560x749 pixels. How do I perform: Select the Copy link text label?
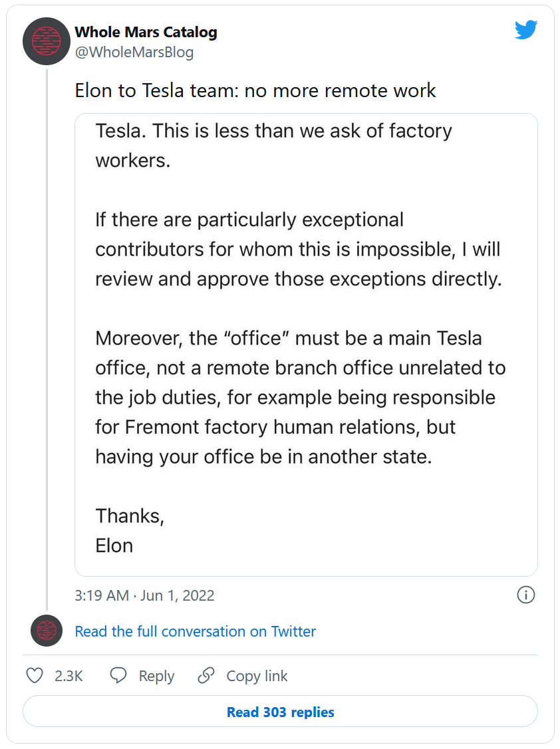[257, 676]
